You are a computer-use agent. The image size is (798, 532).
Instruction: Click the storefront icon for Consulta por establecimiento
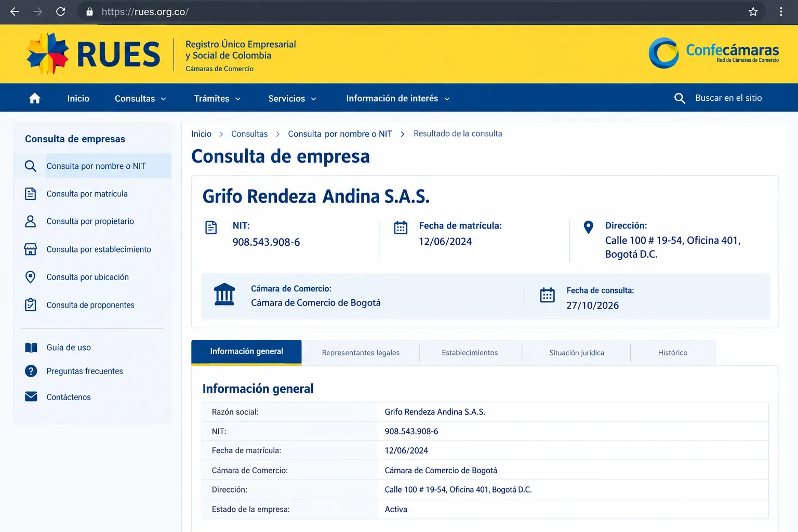pos(31,249)
